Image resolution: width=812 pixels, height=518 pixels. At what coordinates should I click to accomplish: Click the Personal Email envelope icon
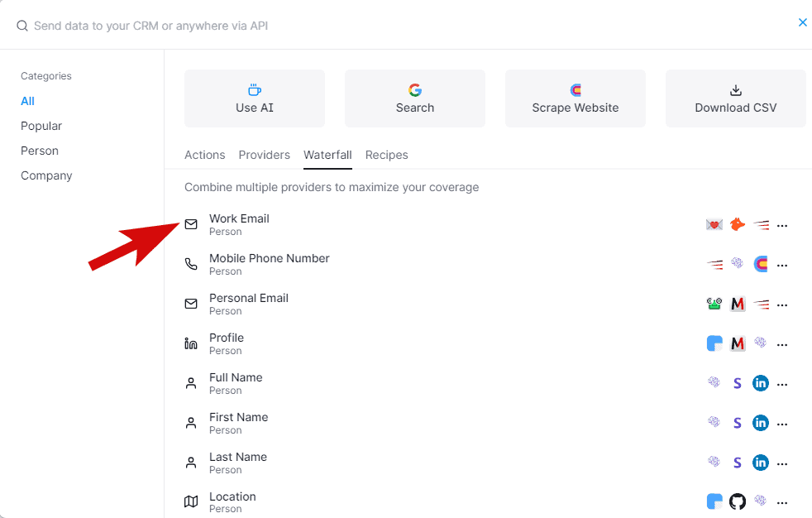(x=191, y=304)
